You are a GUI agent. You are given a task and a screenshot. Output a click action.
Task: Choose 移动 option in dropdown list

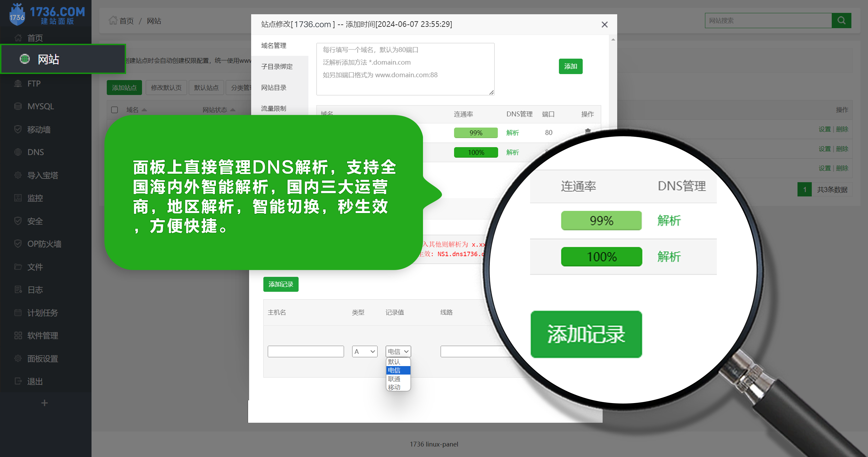(398, 387)
